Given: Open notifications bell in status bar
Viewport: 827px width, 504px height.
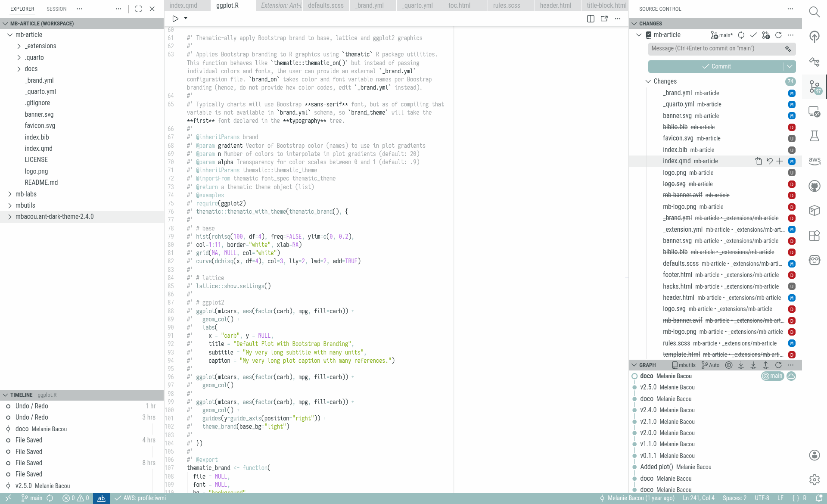Looking at the screenshot, I should click(x=819, y=498).
